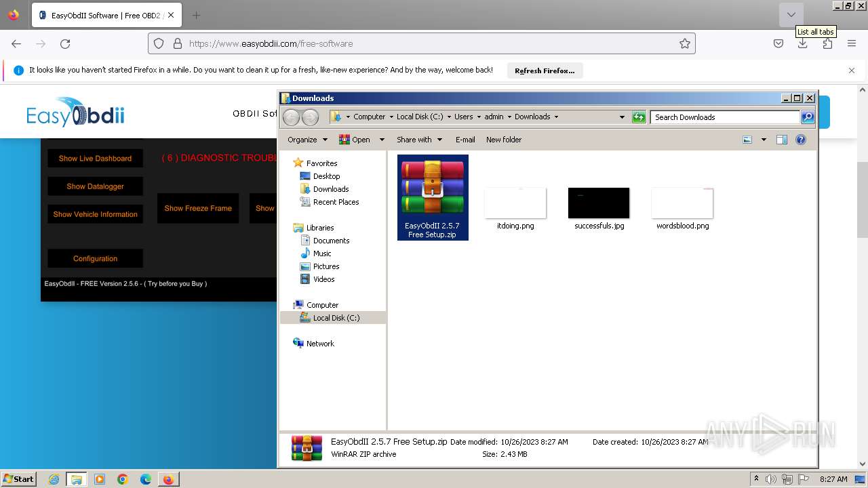
Task: Refresh the Downloads folder view
Action: (x=639, y=117)
